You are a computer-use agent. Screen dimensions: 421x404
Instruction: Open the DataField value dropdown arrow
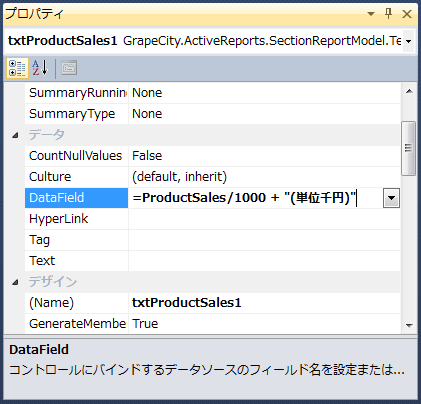click(391, 198)
